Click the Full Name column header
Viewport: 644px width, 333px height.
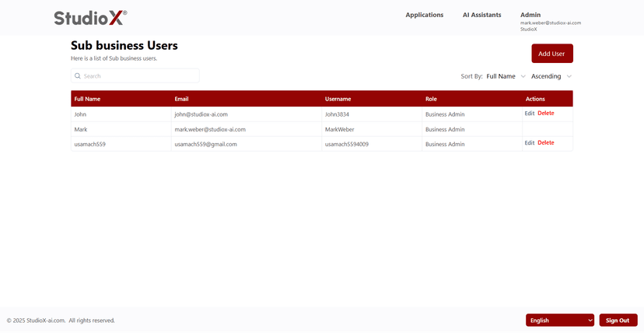(x=87, y=99)
